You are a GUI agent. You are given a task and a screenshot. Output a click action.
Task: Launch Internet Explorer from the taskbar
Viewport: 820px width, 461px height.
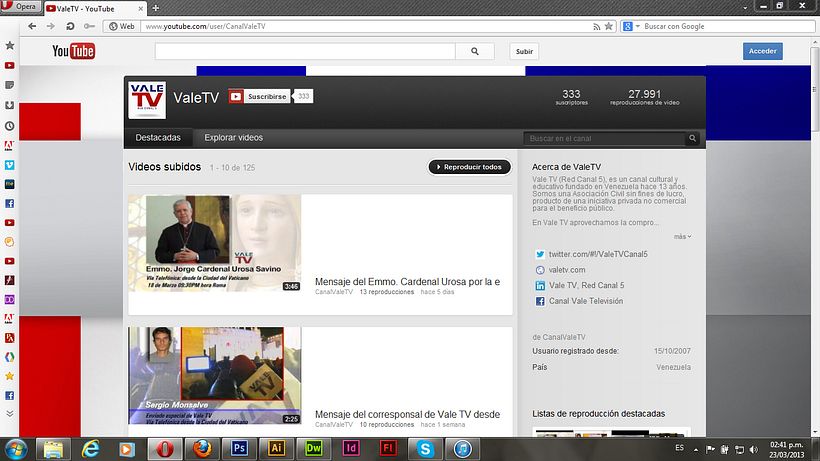click(x=90, y=449)
